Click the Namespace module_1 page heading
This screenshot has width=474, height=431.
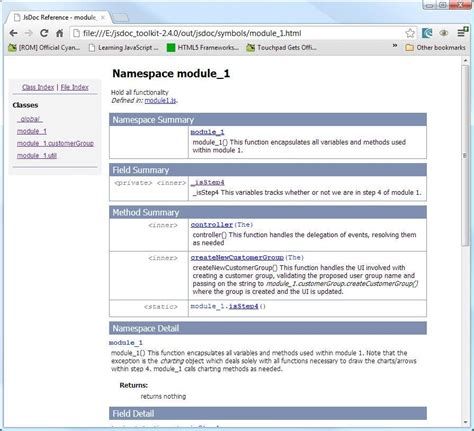(171, 73)
